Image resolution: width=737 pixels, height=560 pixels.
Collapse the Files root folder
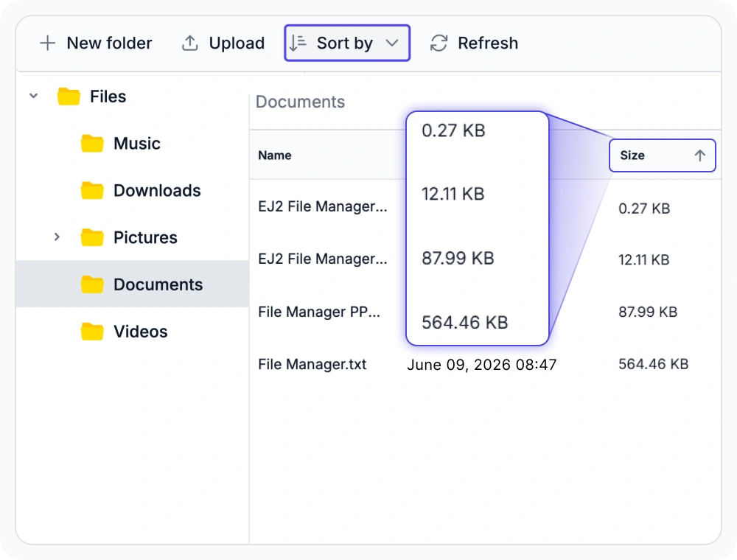[33, 97]
